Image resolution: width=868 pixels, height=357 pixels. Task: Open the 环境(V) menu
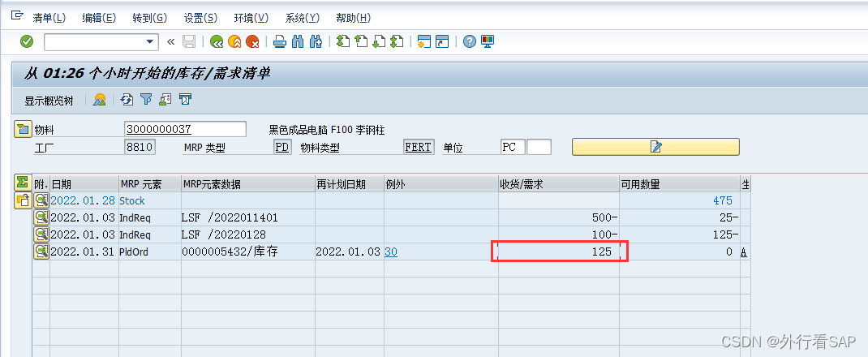click(251, 18)
